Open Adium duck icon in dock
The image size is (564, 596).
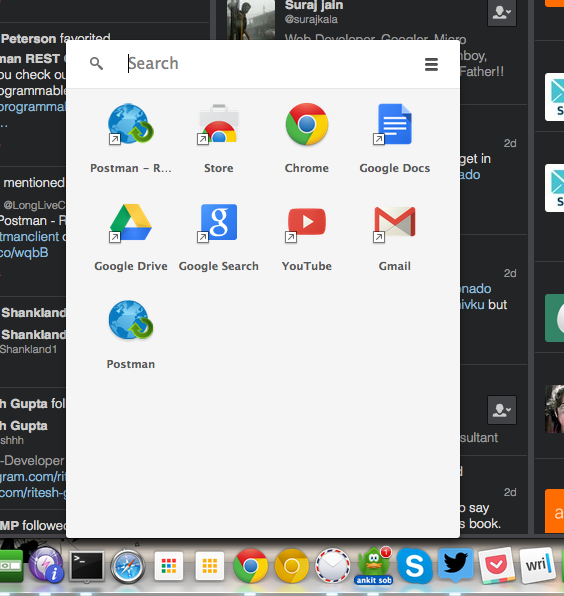pyautogui.click(x=374, y=566)
